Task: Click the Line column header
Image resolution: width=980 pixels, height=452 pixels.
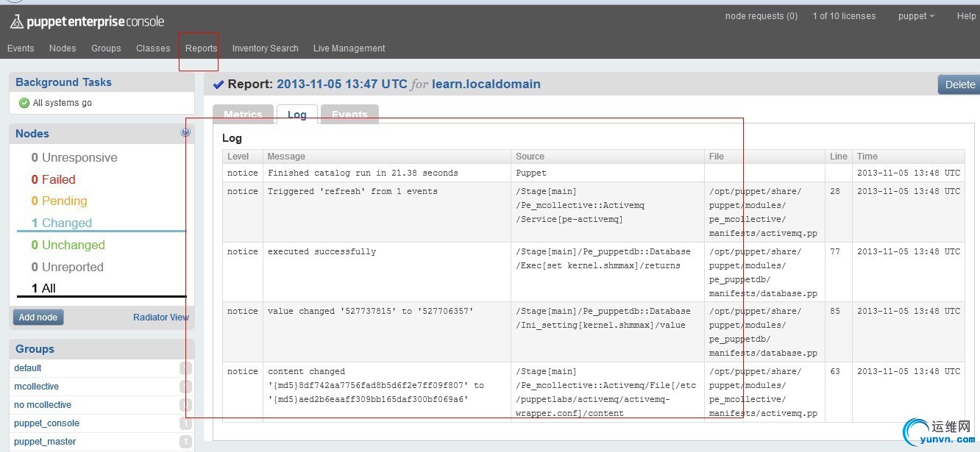Action: [x=839, y=157]
